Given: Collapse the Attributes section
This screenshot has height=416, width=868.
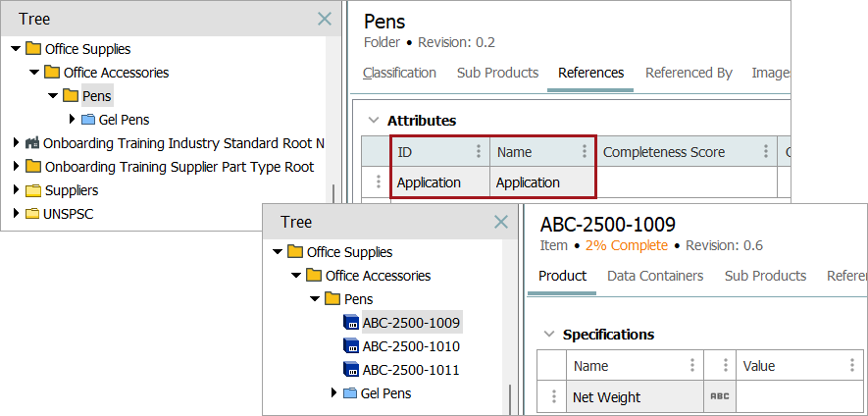Looking at the screenshot, I should coord(375,121).
